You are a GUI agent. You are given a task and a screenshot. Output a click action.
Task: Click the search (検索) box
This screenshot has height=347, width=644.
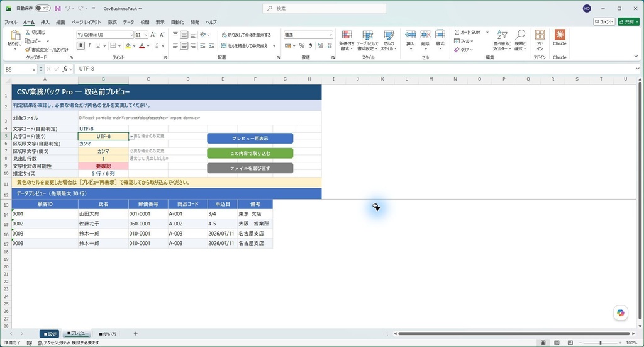tap(325, 8)
